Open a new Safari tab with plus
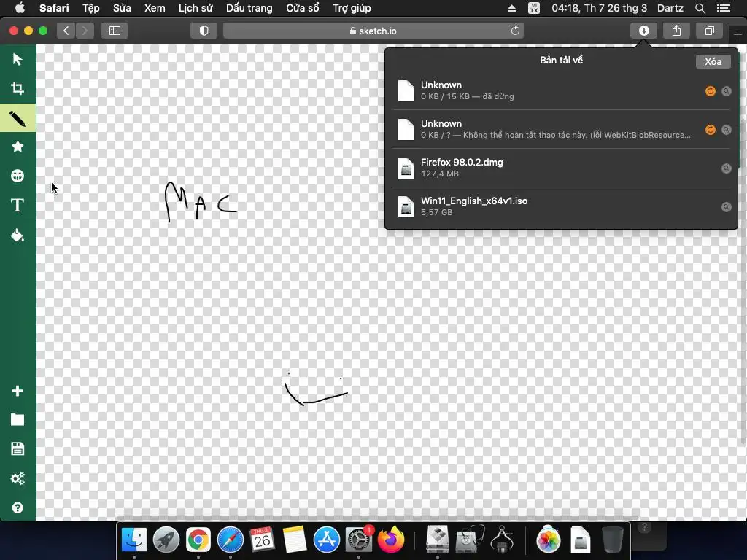The width and height of the screenshot is (747, 560). click(738, 35)
